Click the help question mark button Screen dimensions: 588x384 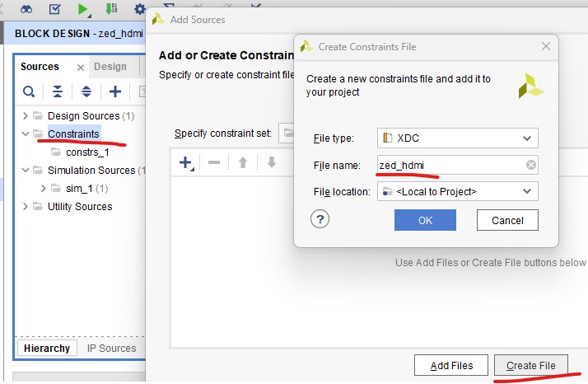coord(320,219)
